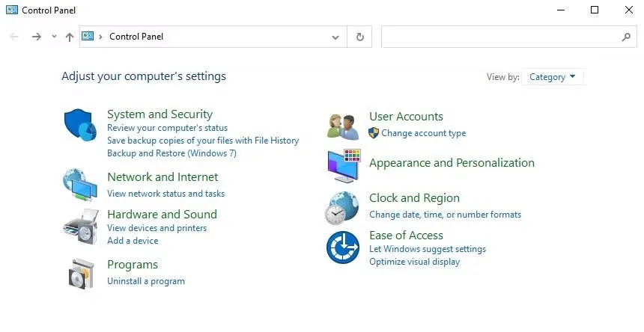644x332 pixels.
Task: Click the address bar root location chevron
Action: click(101, 37)
